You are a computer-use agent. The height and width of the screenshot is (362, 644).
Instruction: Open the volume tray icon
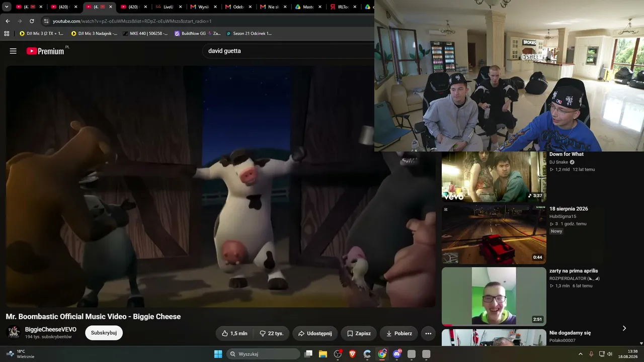pyautogui.click(x=610, y=354)
